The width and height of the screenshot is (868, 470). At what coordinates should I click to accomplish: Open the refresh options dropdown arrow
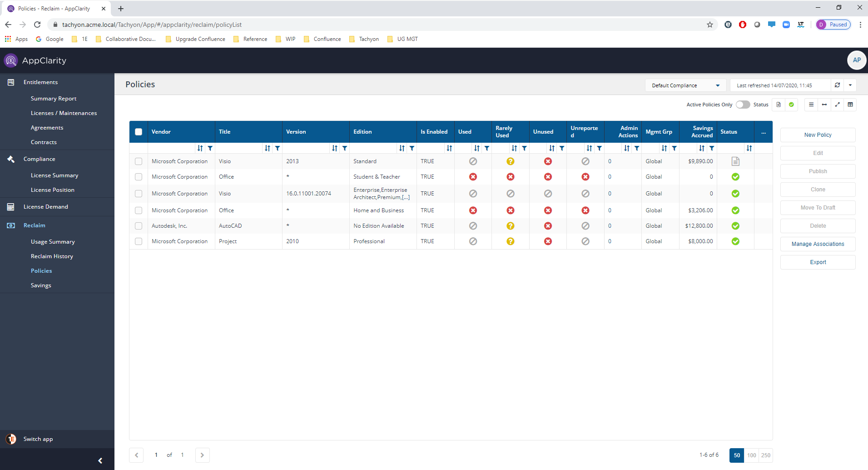850,85
